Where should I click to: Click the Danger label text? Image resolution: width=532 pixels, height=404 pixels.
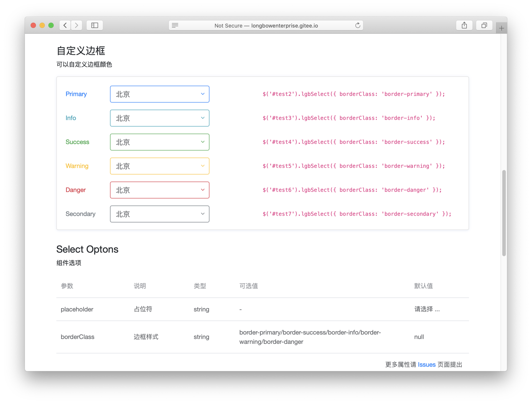[x=75, y=190]
